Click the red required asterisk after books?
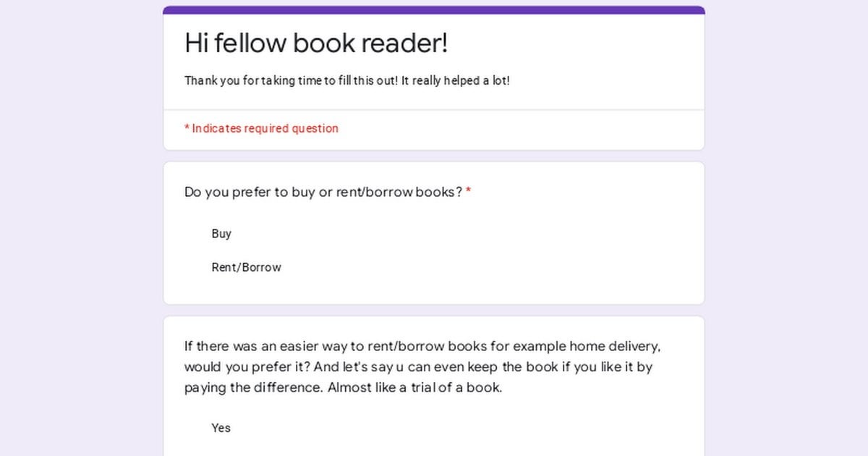Image resolution: width=868 pixels, height=456 pixels. [468, 192]
